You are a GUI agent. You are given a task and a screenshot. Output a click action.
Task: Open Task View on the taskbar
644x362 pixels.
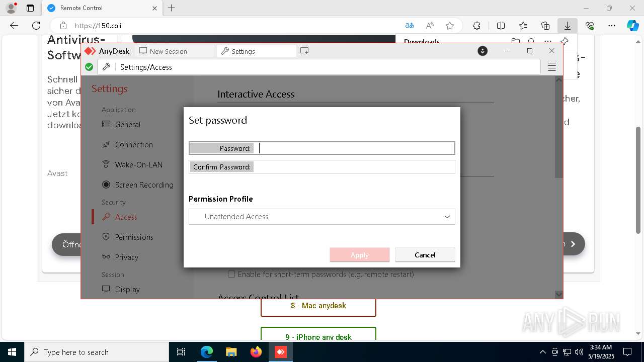tap(182, 352)
